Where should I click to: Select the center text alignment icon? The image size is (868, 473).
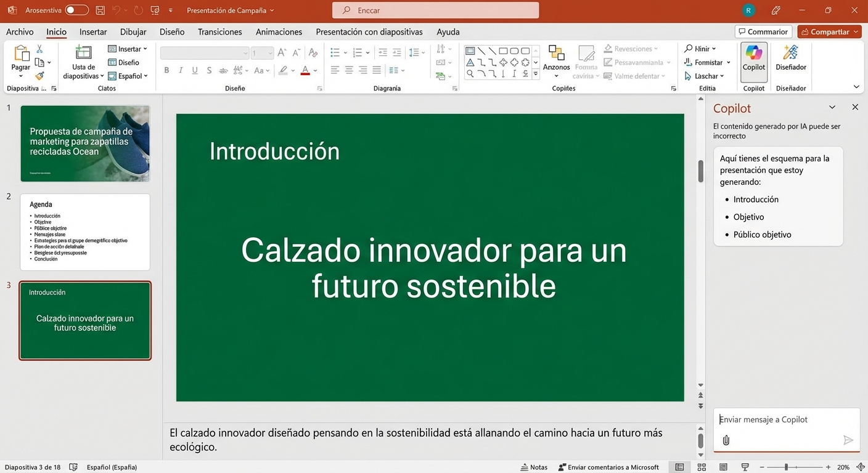click(348, 70)
